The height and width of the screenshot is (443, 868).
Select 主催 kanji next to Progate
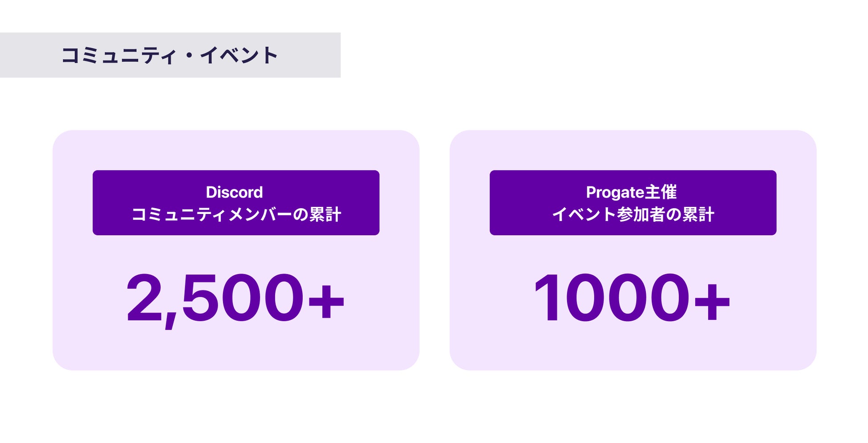point(661,192)
